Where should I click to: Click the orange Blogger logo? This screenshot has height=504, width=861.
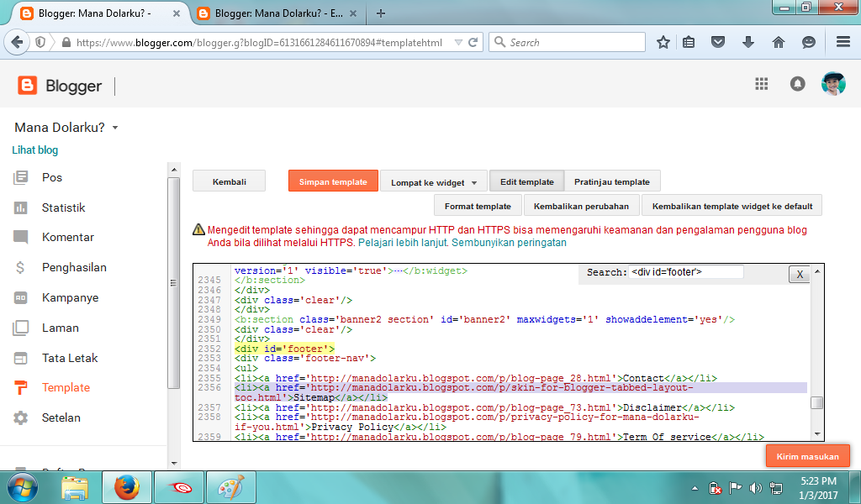point(27,86)
